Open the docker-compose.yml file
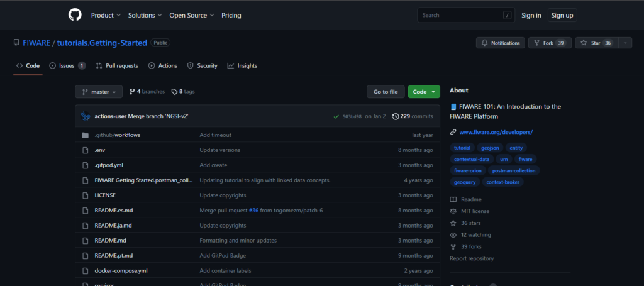 coord(121,271)
